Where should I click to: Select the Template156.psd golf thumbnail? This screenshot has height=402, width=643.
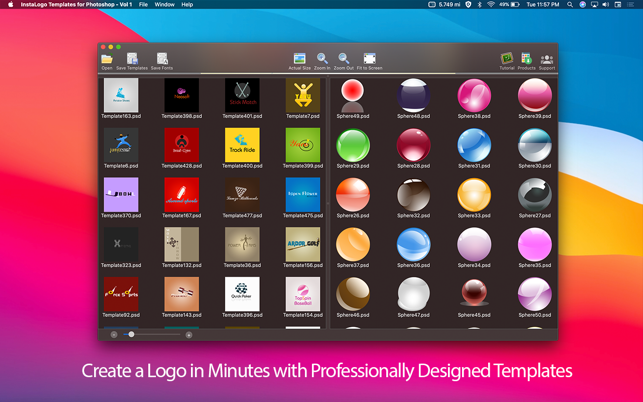click(x=303, y=244)
